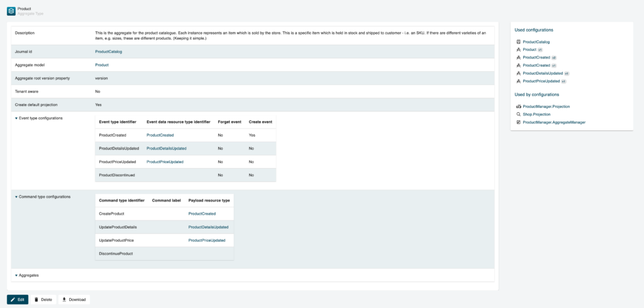Click the journal icon beside ProductCatalog

[x=518, y=42]
